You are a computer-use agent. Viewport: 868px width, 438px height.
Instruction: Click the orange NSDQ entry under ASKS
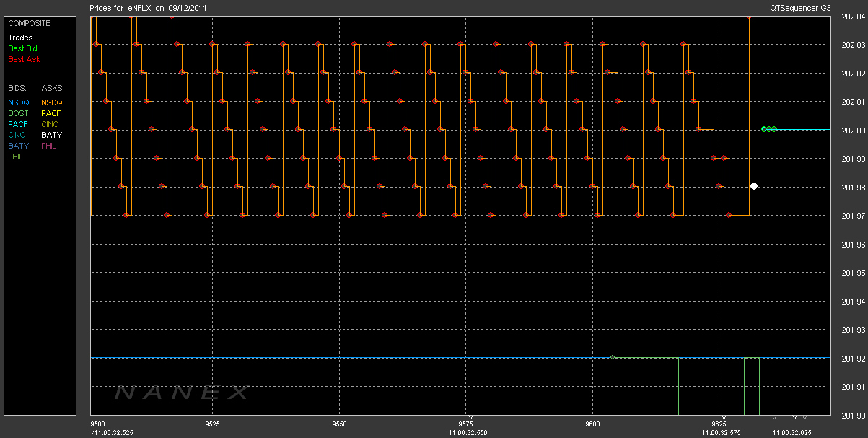52,102
